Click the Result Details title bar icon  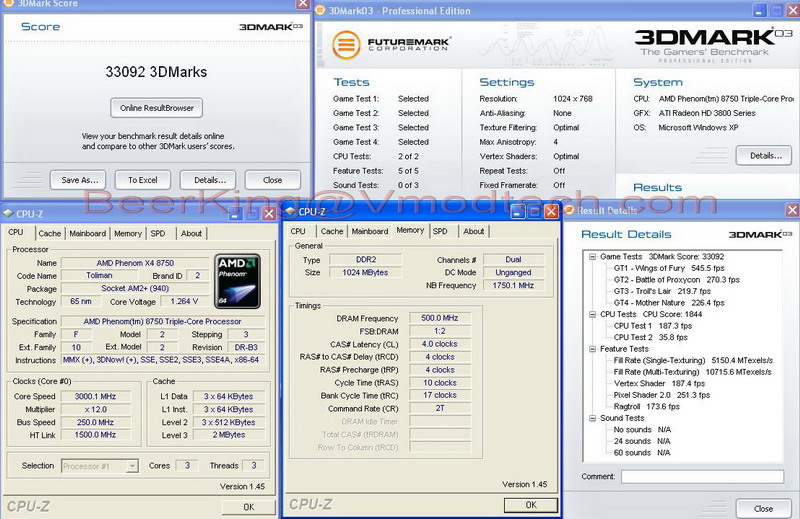pyautogui.click(x=570, y=210)
